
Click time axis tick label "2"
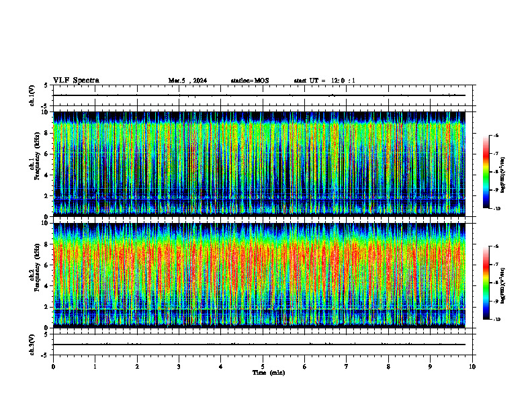(137, 367)
